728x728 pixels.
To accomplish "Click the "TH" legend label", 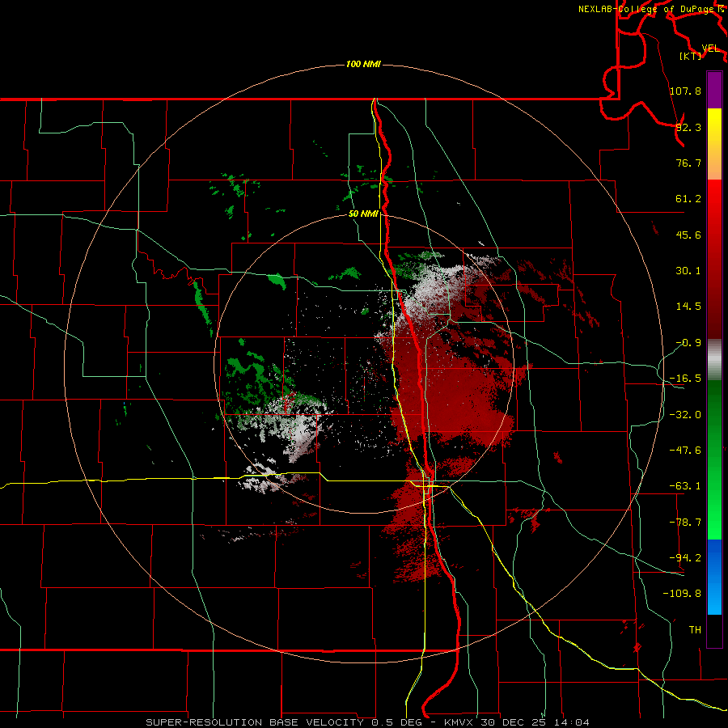I will (695, 630).
